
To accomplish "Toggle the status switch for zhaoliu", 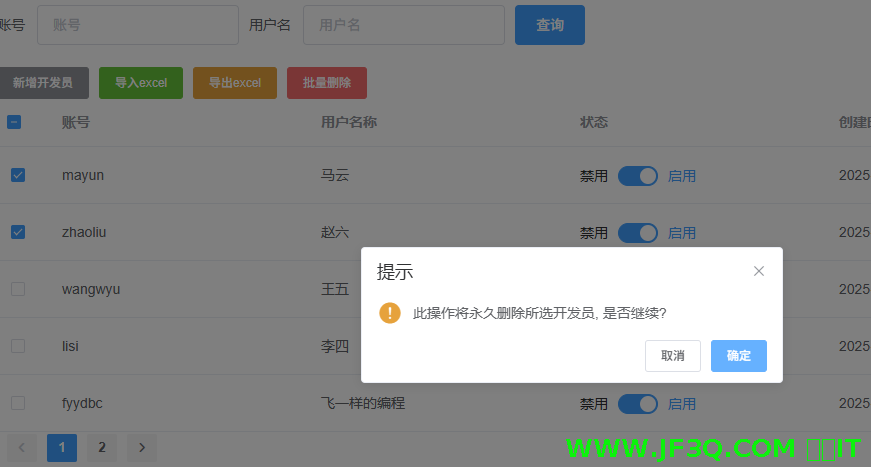I will tap(638, 233).
